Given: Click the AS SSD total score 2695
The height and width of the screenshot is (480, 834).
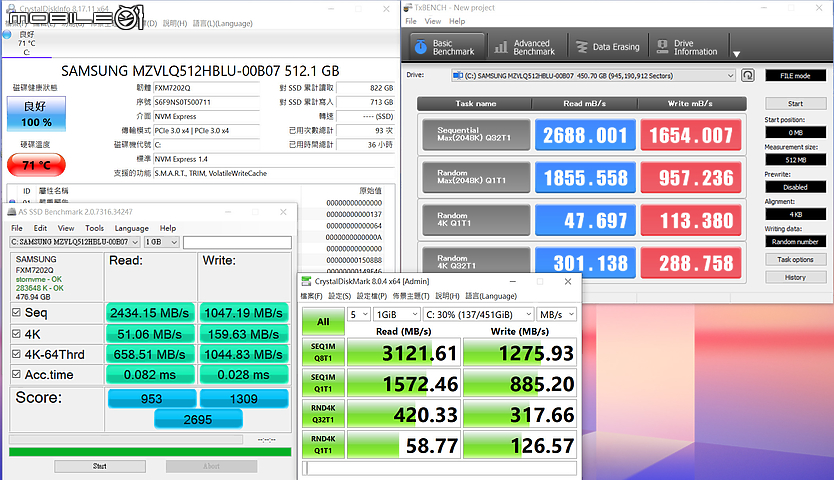Looking at the screenshot, I should (198, 420).
